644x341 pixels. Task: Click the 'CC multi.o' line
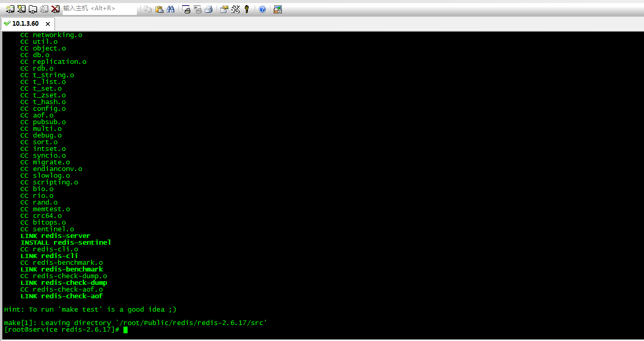[41, 129]
